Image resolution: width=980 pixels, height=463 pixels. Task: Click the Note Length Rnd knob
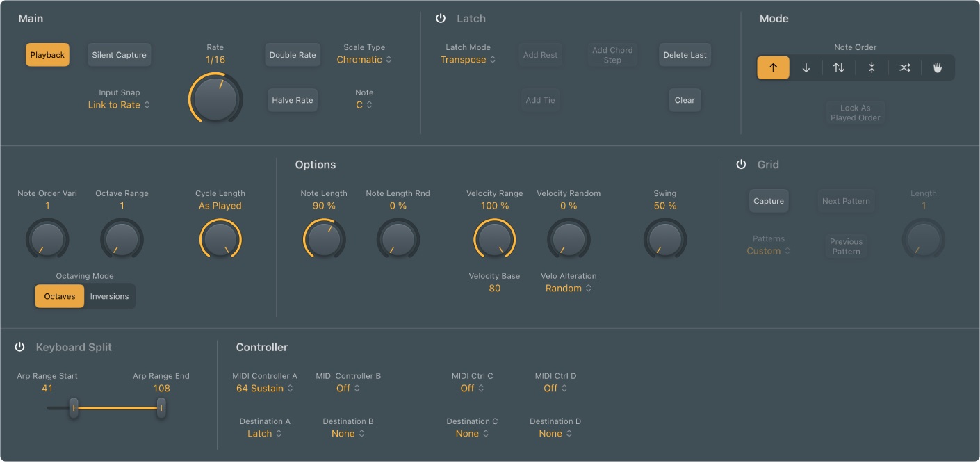click(398, 239)
